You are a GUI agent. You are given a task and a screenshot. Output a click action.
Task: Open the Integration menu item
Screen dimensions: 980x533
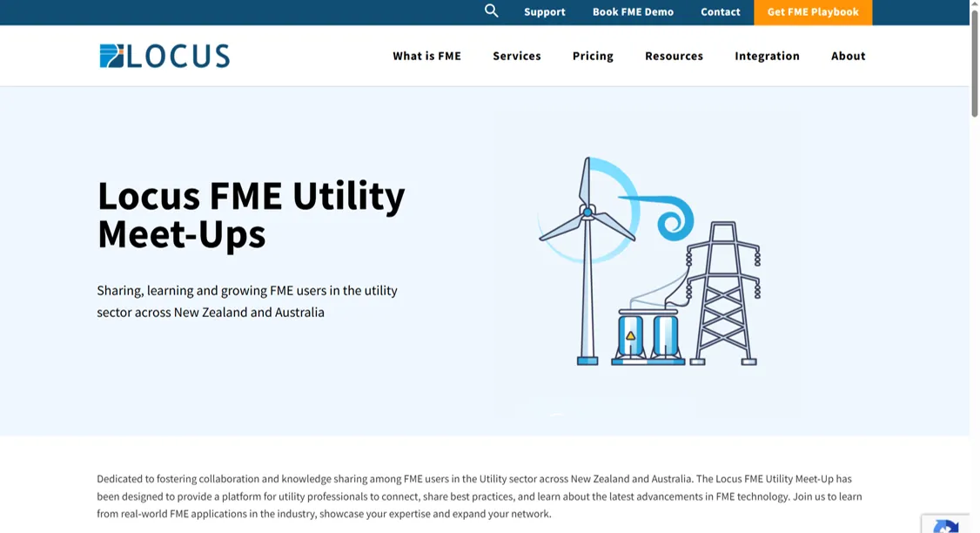point(767,56)
